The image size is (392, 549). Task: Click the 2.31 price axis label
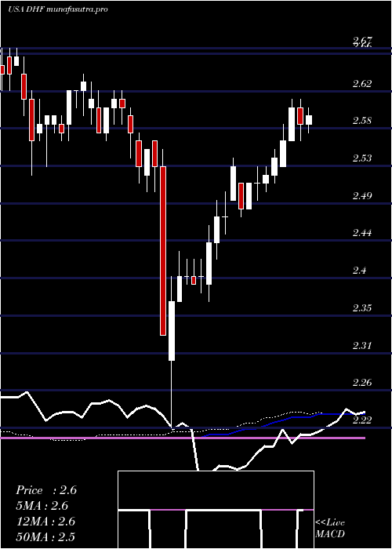pos(362,346)
